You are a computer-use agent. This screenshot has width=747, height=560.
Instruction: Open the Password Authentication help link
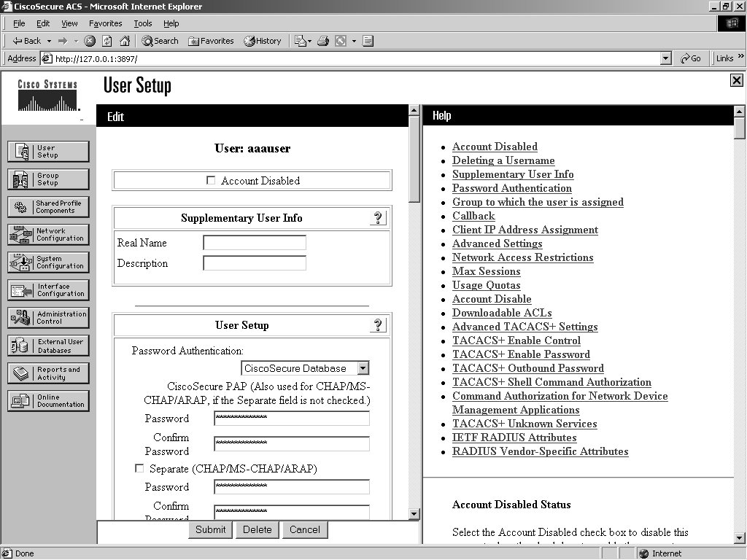(511, 188)
